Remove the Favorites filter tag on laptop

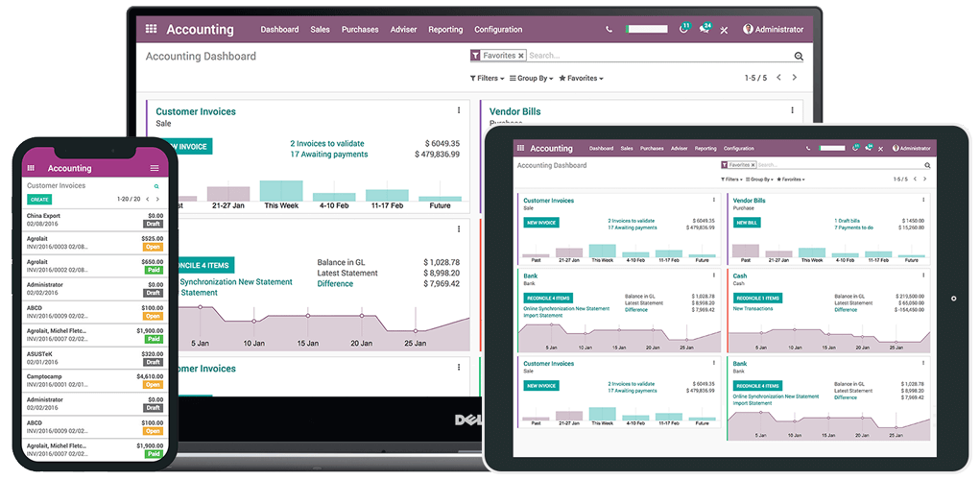[x=521, y=57]
